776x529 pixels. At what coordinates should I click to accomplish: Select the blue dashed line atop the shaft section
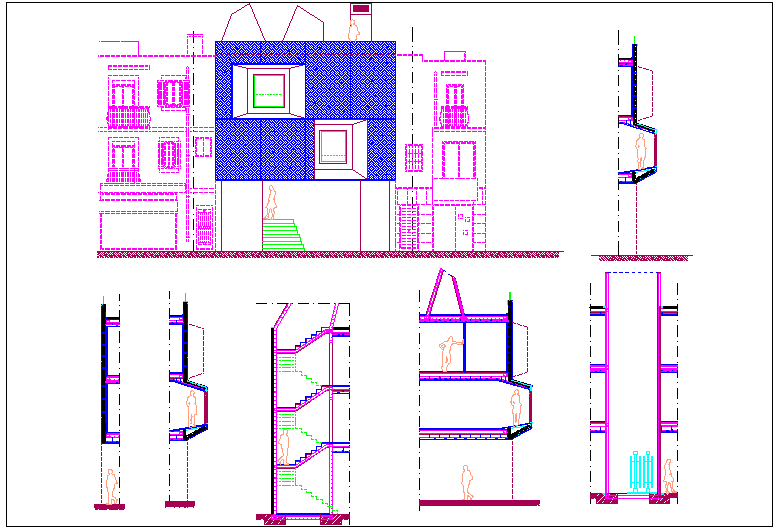coord(633,273)
